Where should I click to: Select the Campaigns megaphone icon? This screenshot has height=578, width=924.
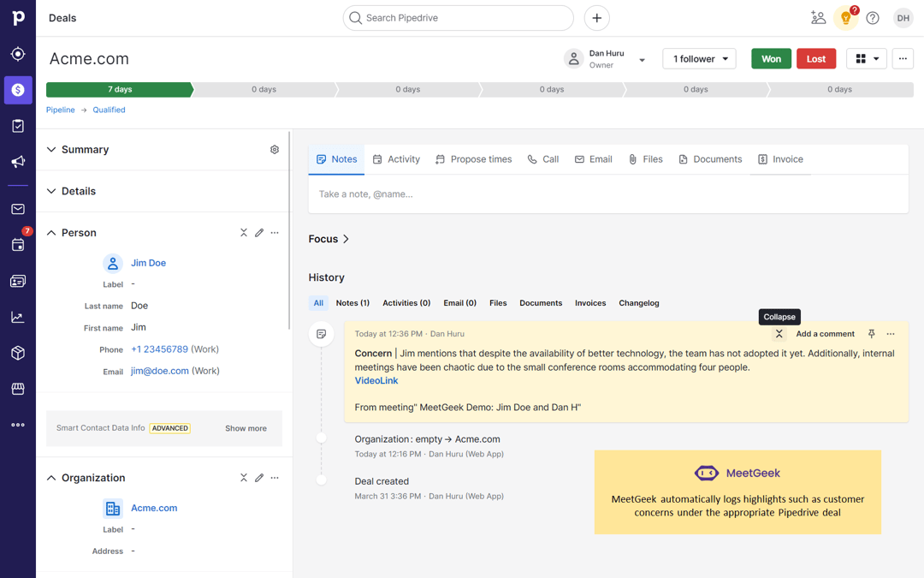(x=18, y=161)
